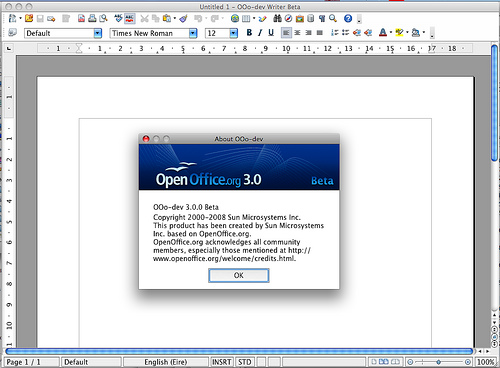Open the New document dropdown arrow
Image resolution: width=500 pixels, height=368 pixels.
coord(20,18)
